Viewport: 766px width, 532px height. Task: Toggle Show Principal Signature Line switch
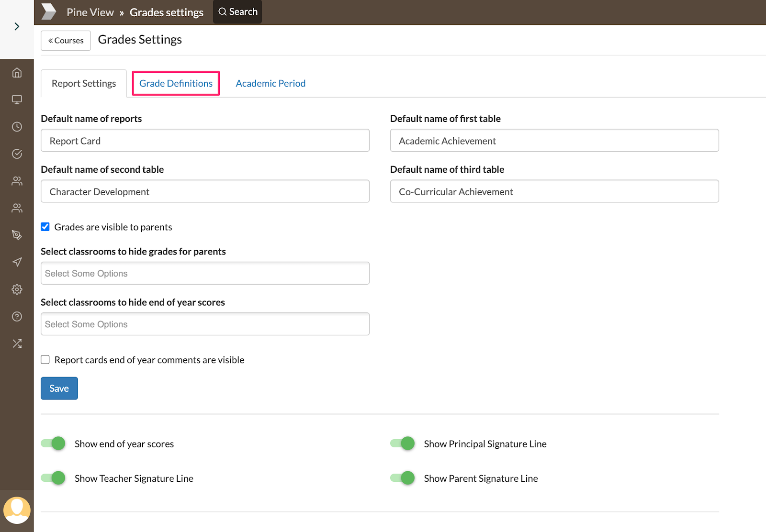click(403, 443)
